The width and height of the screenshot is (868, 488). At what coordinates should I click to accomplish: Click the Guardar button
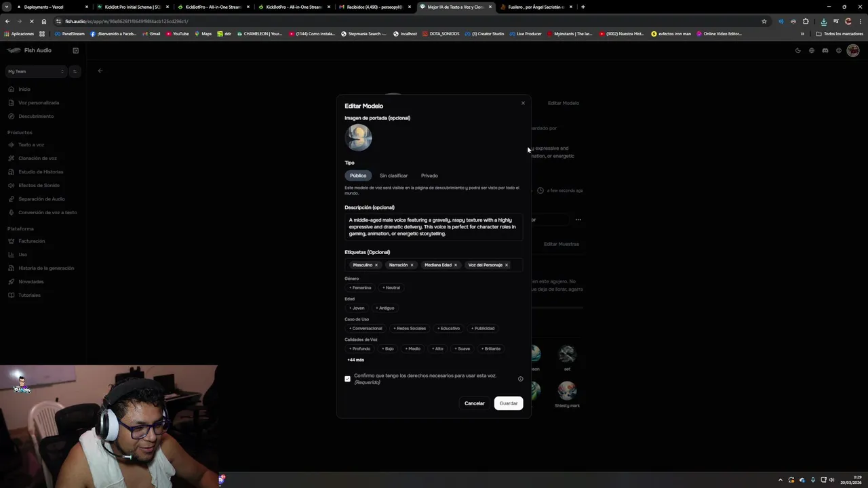(509, 403)
